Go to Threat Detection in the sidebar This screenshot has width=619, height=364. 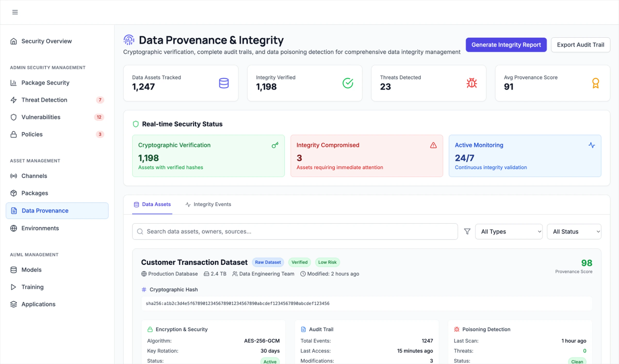[57, 100]
